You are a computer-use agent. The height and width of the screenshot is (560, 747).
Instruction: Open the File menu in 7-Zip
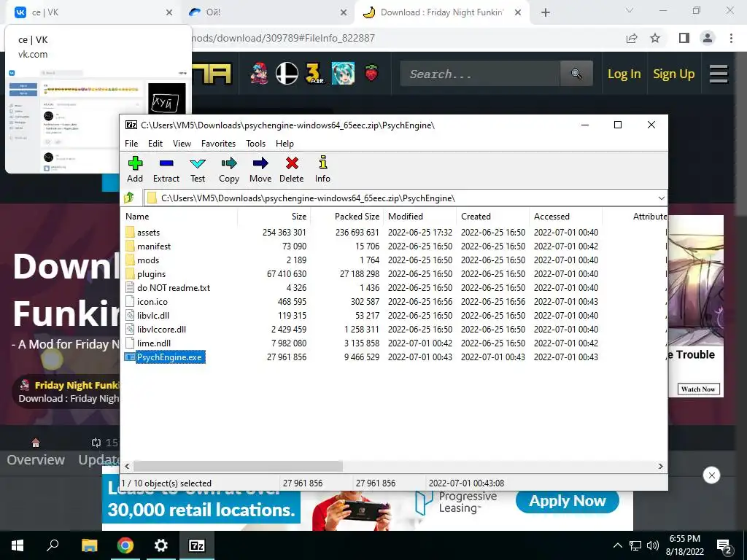coord(131,144)
